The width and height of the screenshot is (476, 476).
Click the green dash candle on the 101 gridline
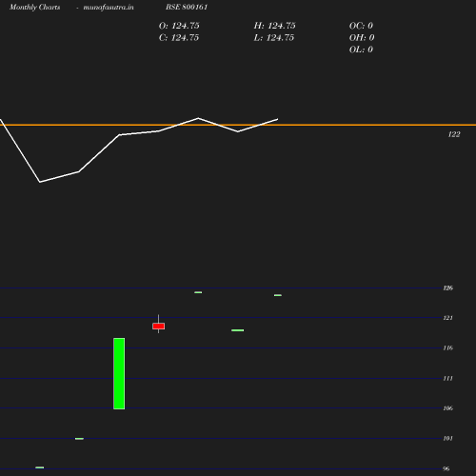[x=79, y=439]
